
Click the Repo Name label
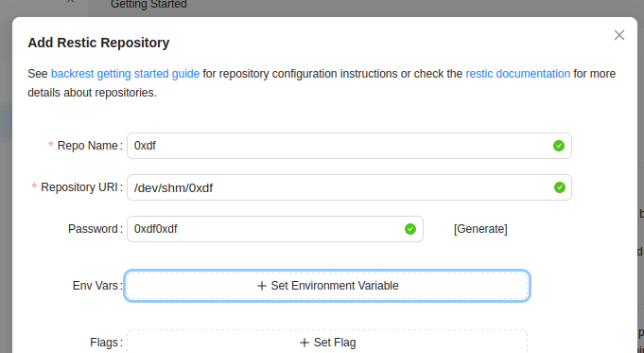point(88,146)
